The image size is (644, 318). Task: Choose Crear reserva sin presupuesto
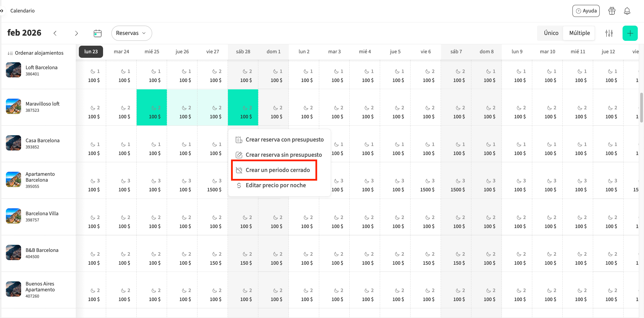tap(283, 155)
